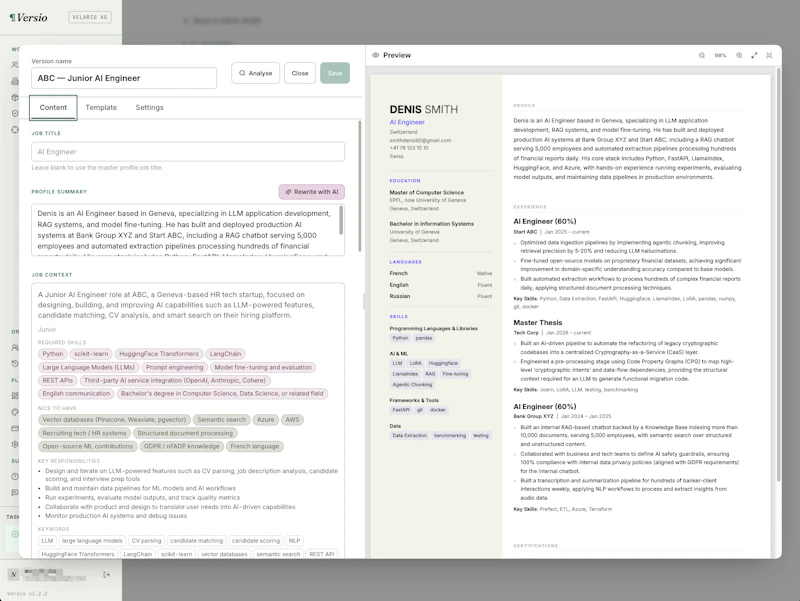
Task: Open the history clock icon in the left sidebar
Action: click(15, 363)
